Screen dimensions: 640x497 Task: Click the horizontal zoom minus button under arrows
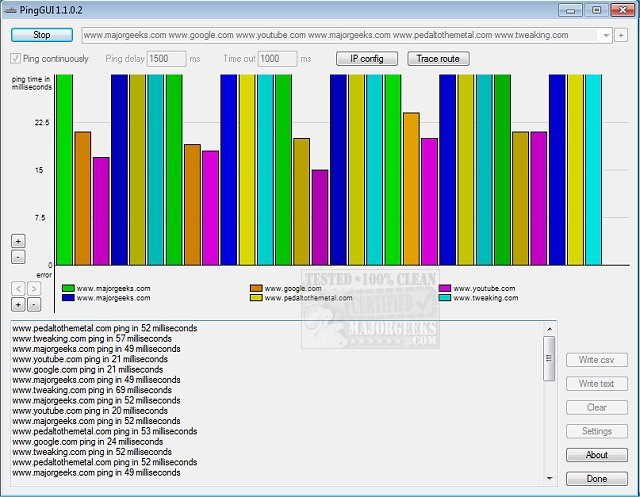(x=34, y=304)
